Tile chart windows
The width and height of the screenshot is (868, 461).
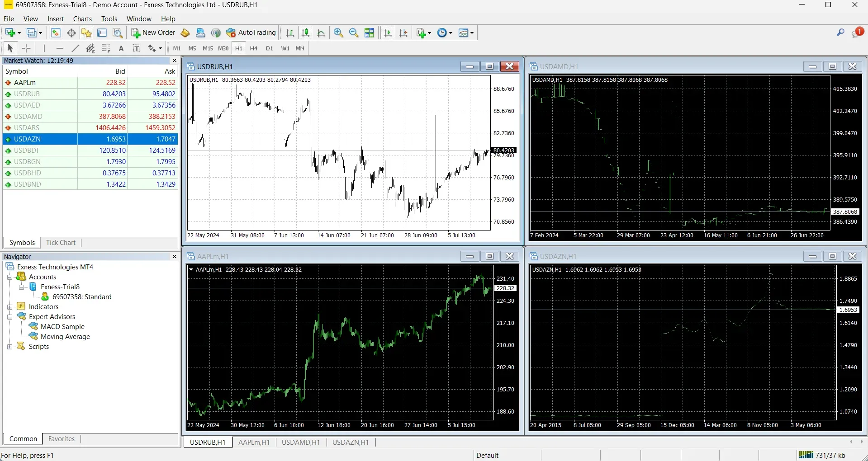[x=369, y=33]
